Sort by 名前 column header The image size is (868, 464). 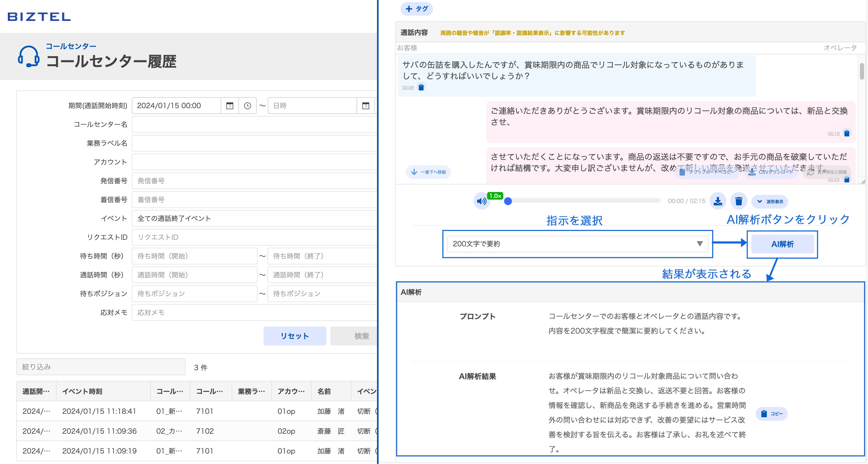point(331,391)
